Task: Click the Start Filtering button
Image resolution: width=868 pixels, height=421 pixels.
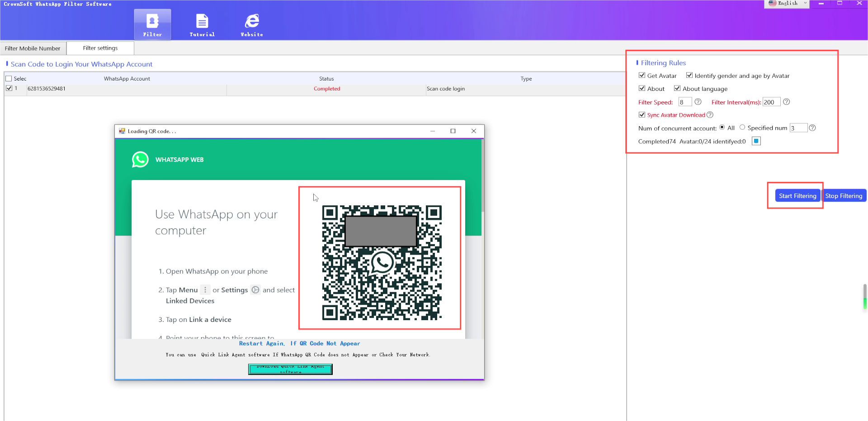Action: (797, 196)
